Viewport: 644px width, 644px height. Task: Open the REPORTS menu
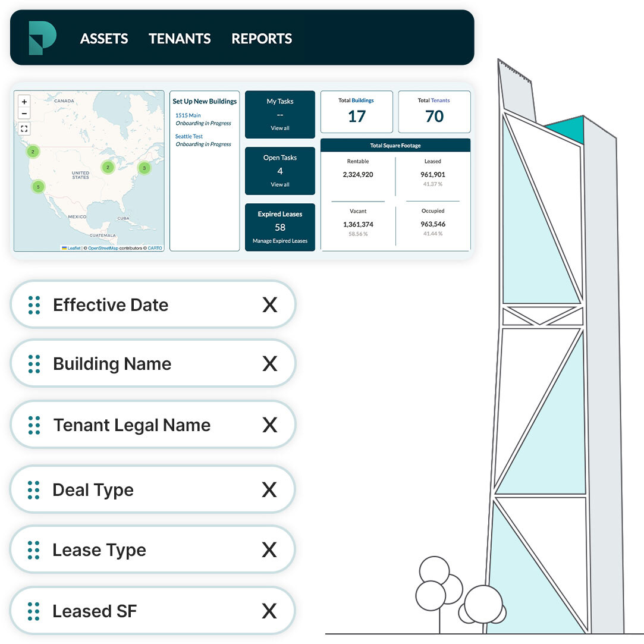[262, 39]
